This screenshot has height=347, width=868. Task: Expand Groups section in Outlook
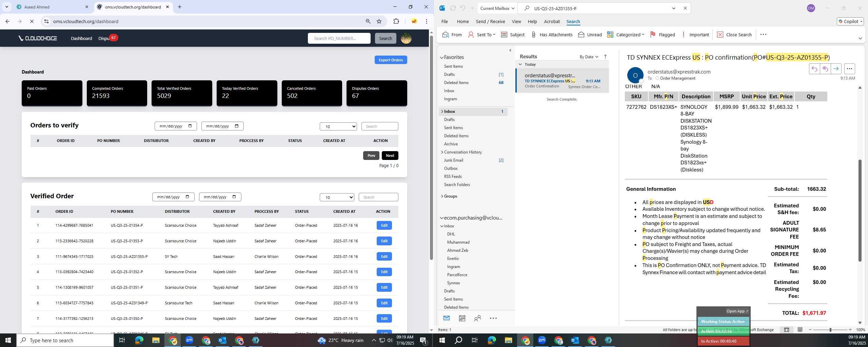click(x=442, y=196)
